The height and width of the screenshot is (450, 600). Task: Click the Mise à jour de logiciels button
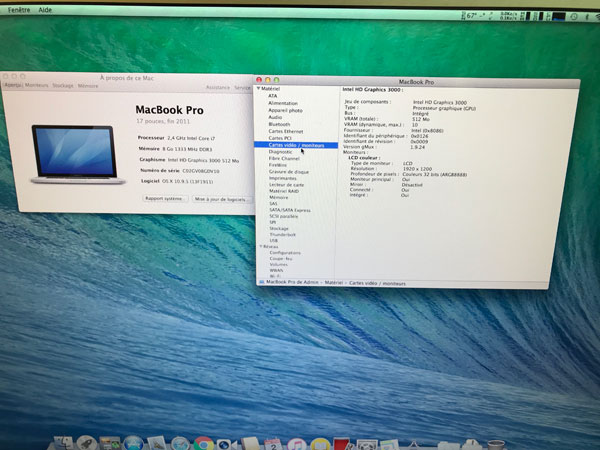click(221, 199)
